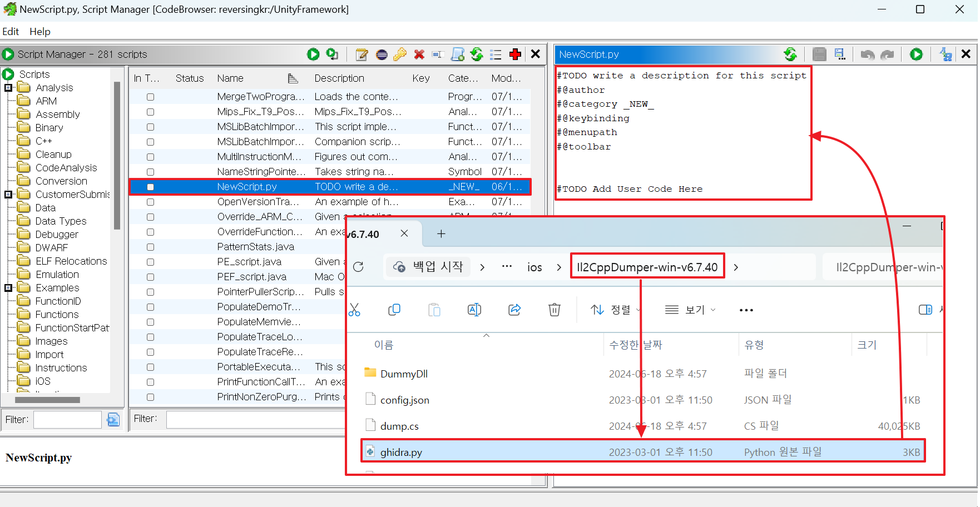Click the File Explorer refresh button
Viewport: 980px width, 507px height.
[359, 267]
